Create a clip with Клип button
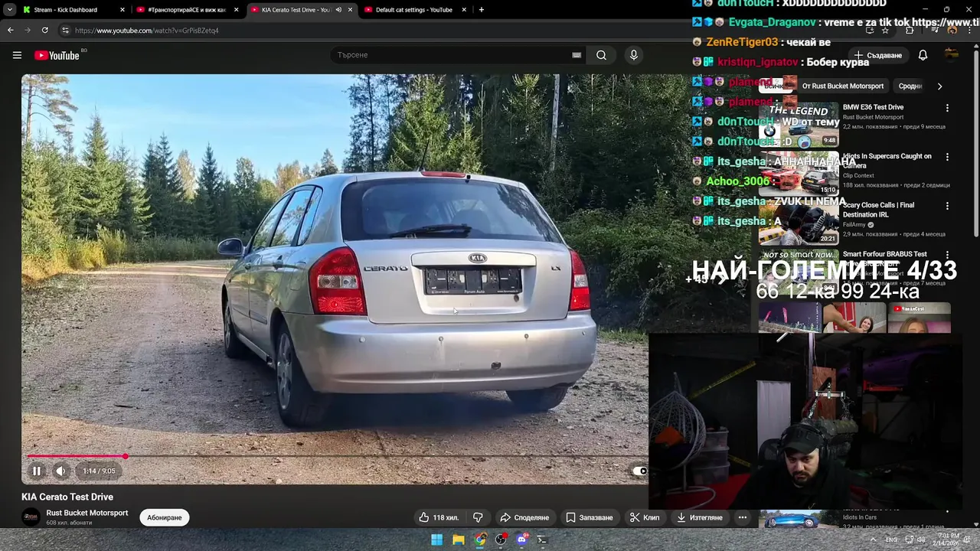Screen dimensions: 980x551 tap(645, 518)
